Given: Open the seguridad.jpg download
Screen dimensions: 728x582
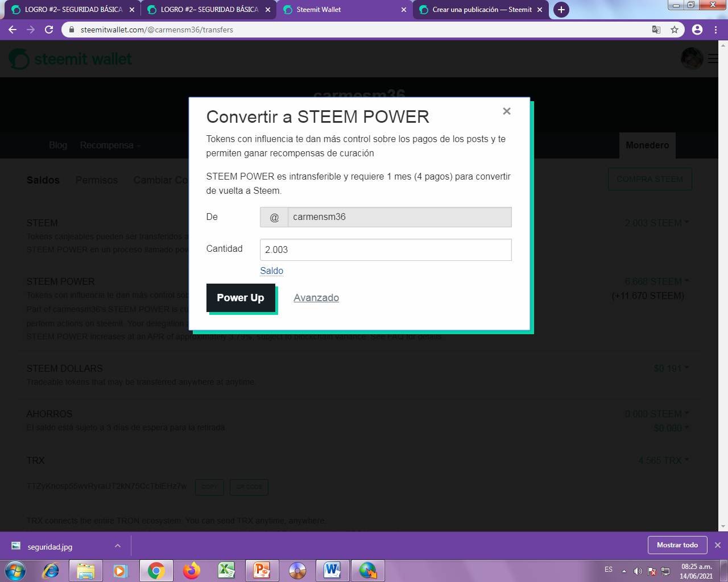Looking at the screenshot, I should point(50,547).
